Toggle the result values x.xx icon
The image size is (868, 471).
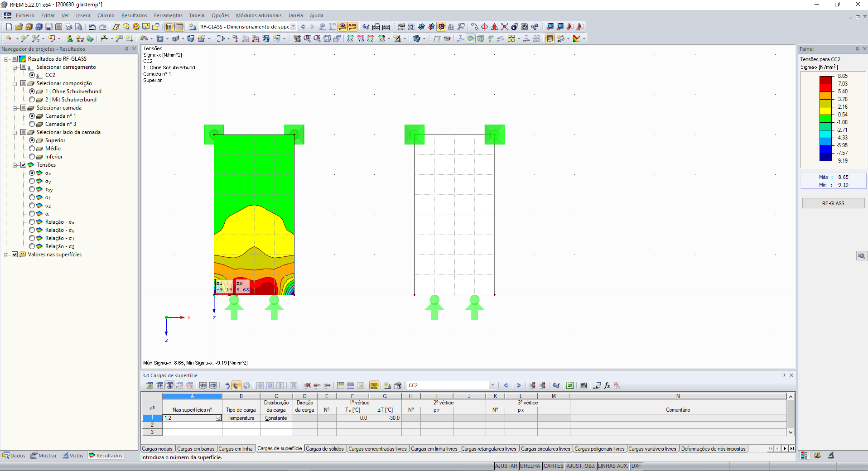(352, 27)
